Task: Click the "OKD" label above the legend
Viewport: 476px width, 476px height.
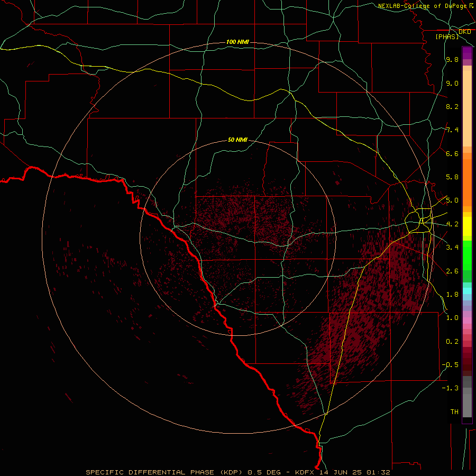Action: click(x=464, y=32)
